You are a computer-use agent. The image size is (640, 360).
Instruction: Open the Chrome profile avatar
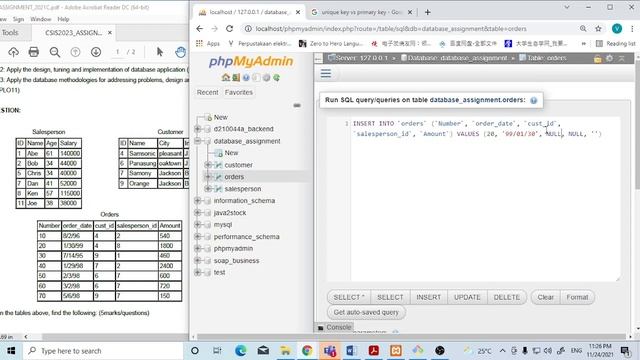coord(617,29)
